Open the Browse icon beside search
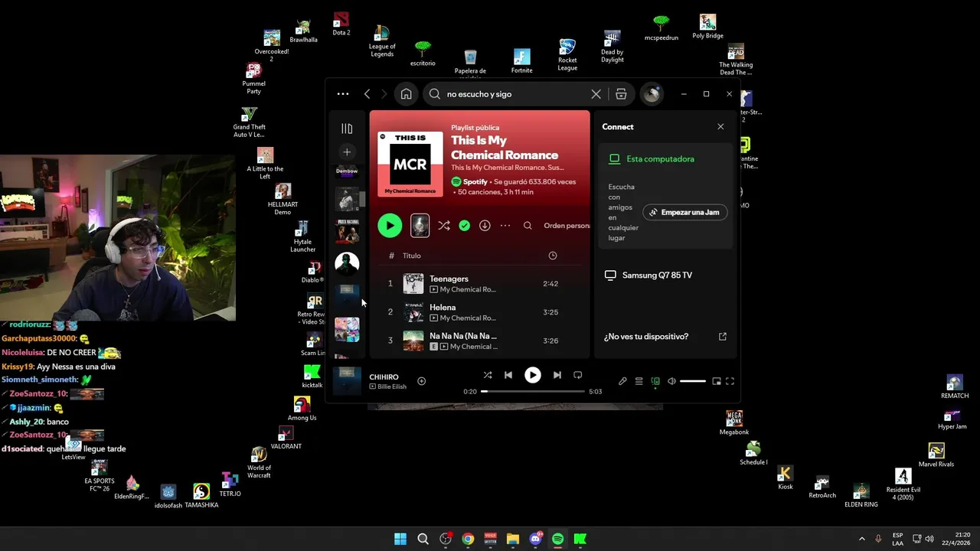This screenshot has width=980, height=551. (621, 94)
